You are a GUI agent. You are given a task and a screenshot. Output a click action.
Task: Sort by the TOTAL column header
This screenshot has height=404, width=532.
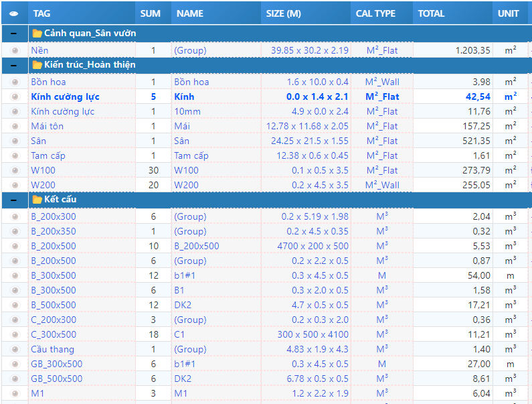[432, 13]
